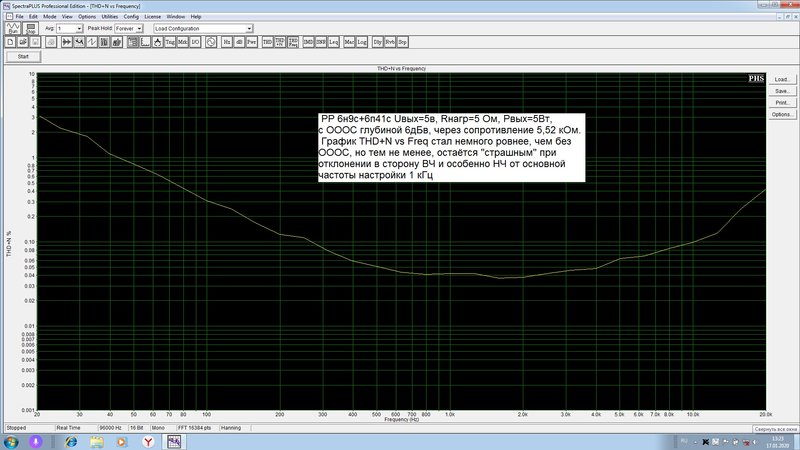Click the Hz frequency counter icon
Viewport: 800px width, 450px height.
click(x=227, y=42)
